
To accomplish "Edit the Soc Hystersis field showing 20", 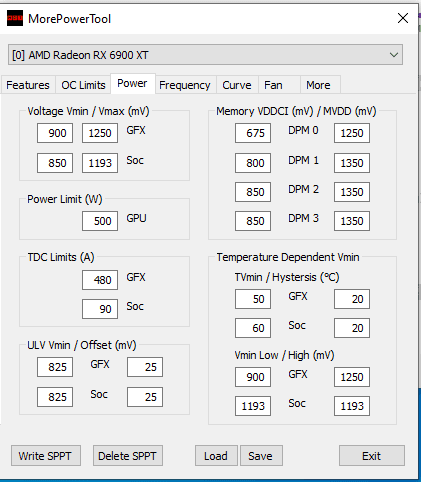I will 352,328.
